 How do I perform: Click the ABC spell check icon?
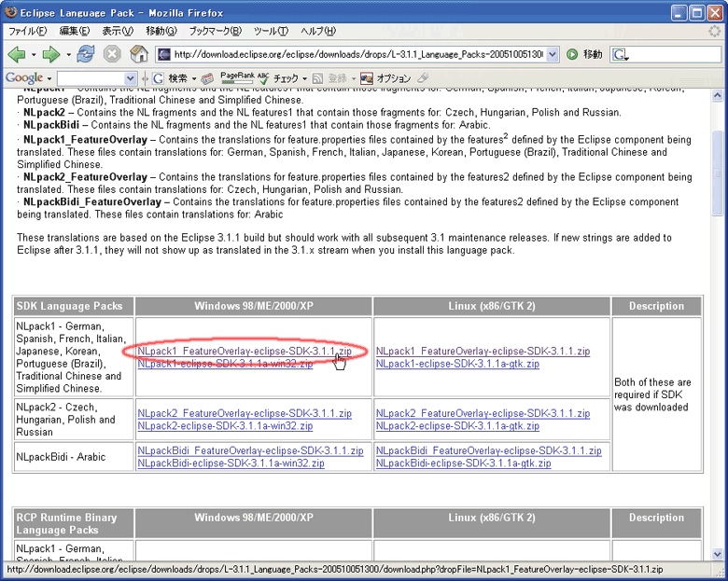[263, 77]
